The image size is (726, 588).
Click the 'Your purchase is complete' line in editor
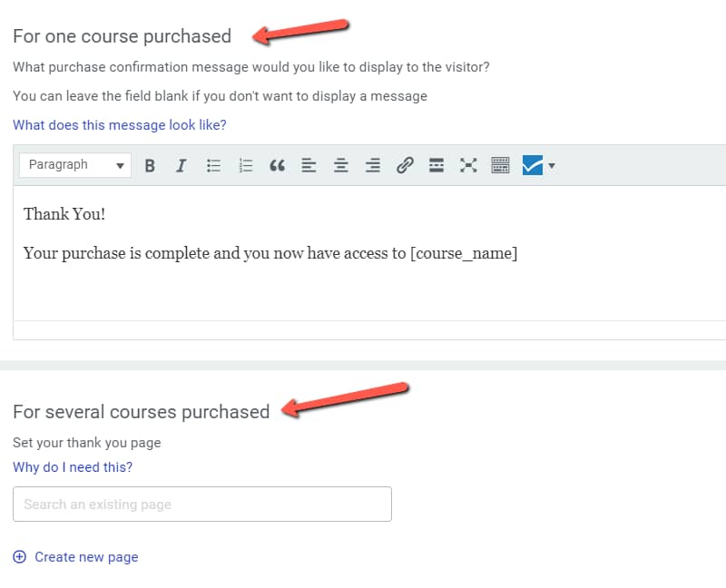(x=270, y=253)
